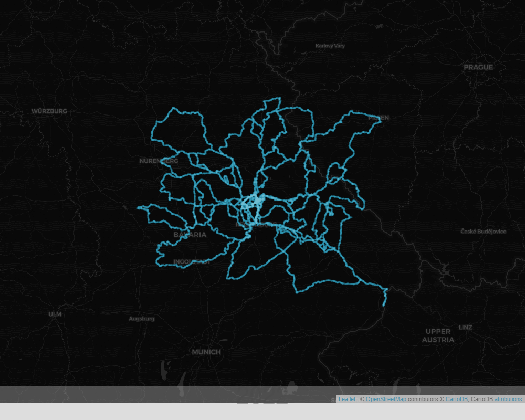
Task: Open the OpenStreetMap contributors link
Action: 386,399
